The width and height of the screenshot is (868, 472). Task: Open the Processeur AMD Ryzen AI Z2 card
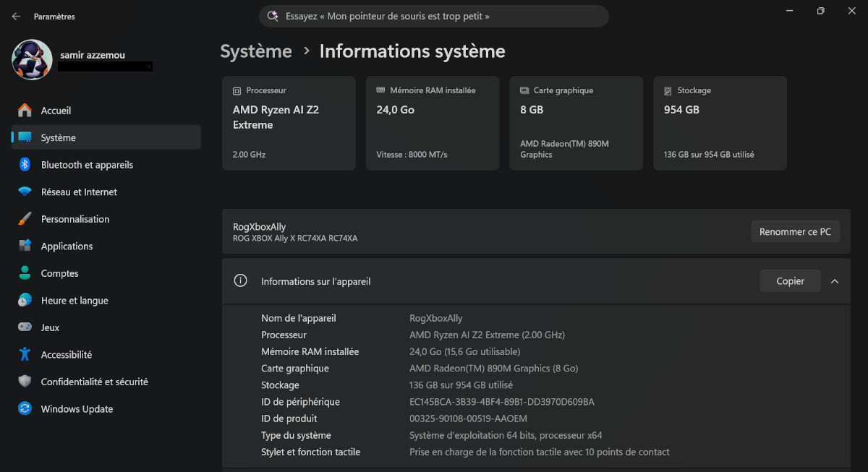pos(289,123)
